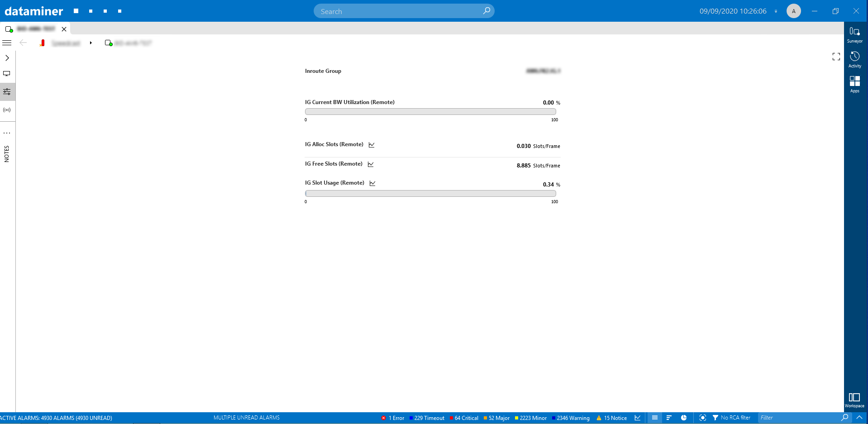Show trend graph for IG Alloc Slots (Remote)

(372, 145)
